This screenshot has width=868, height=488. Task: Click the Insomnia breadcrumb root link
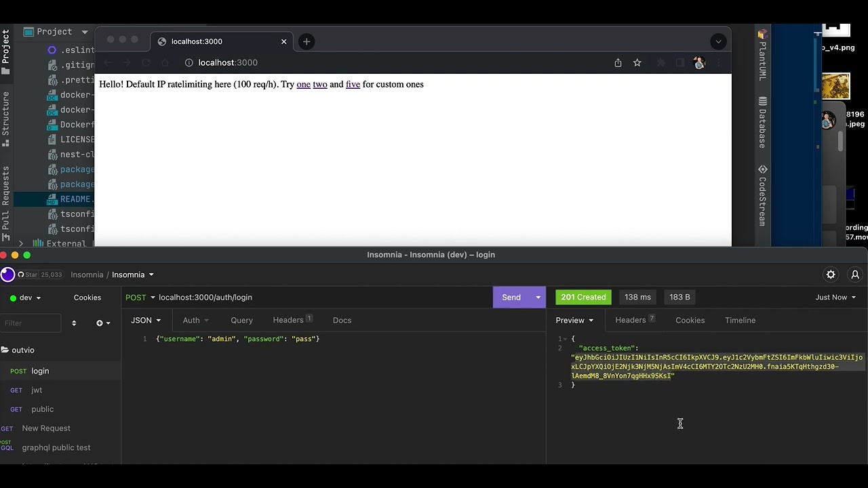coord(87,274)
